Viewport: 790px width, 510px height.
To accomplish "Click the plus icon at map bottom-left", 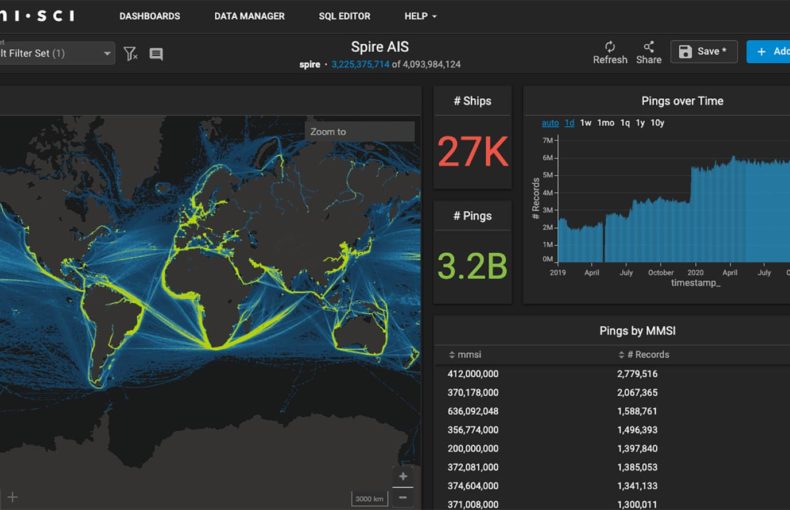I will 13,497.
